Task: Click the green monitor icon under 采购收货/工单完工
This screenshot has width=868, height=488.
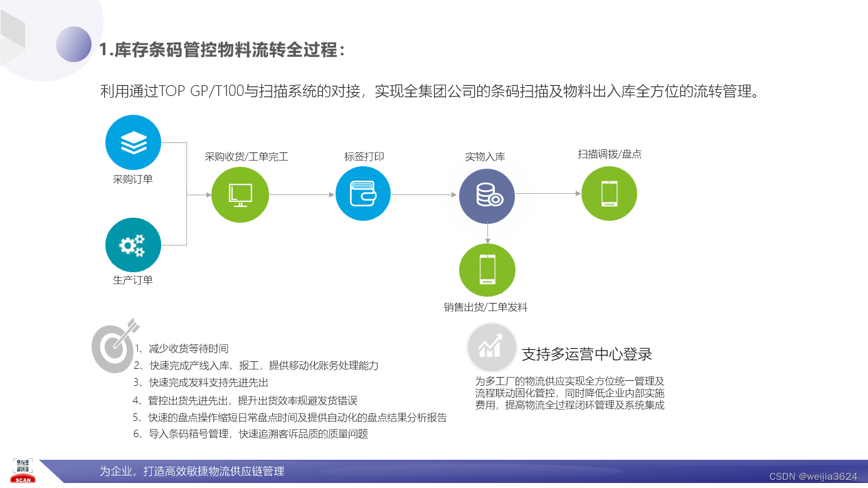Action: [x=240, y=194]
